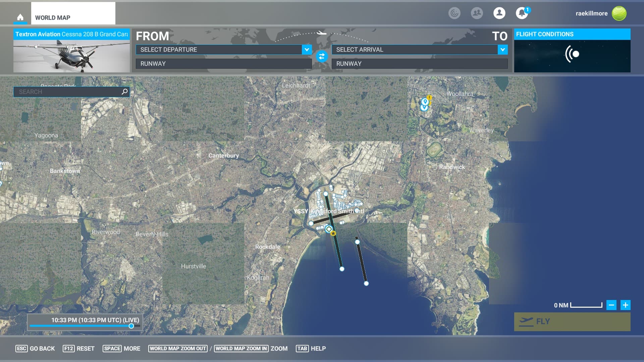Viewport: 644px width, 362px height.
Task: Expand the Select Departure dropdown arrow
Action: click(307, 50)
